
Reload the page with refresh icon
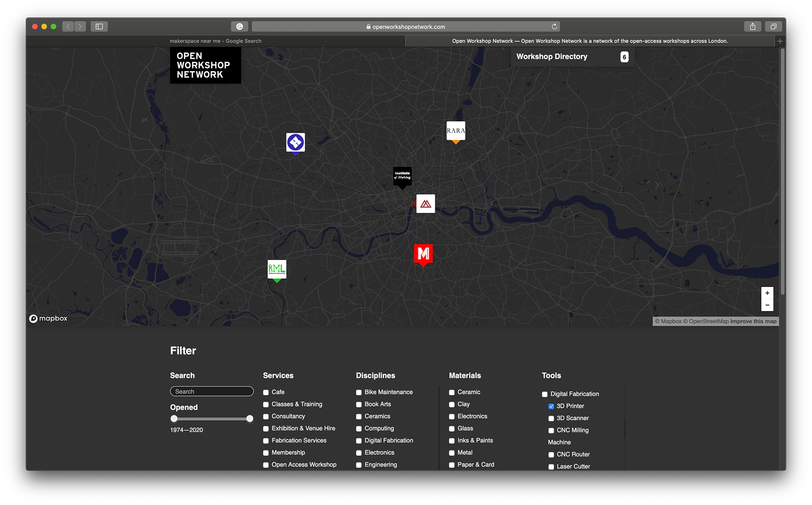pyautogui.click(x=554, y=27)
